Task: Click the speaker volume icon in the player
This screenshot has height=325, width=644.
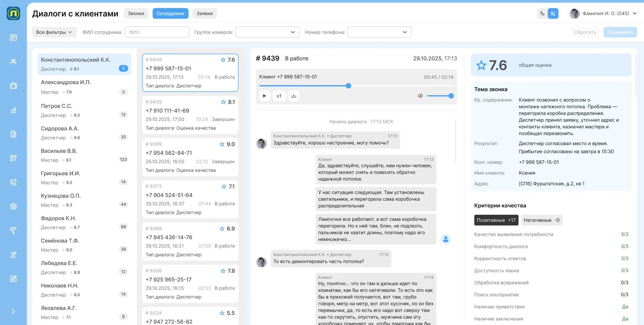Action: click(420, 96)
